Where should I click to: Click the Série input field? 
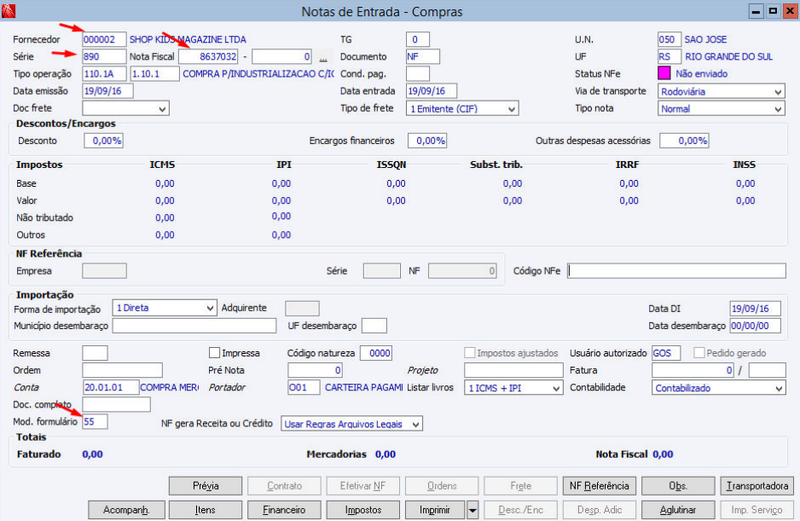104,57
